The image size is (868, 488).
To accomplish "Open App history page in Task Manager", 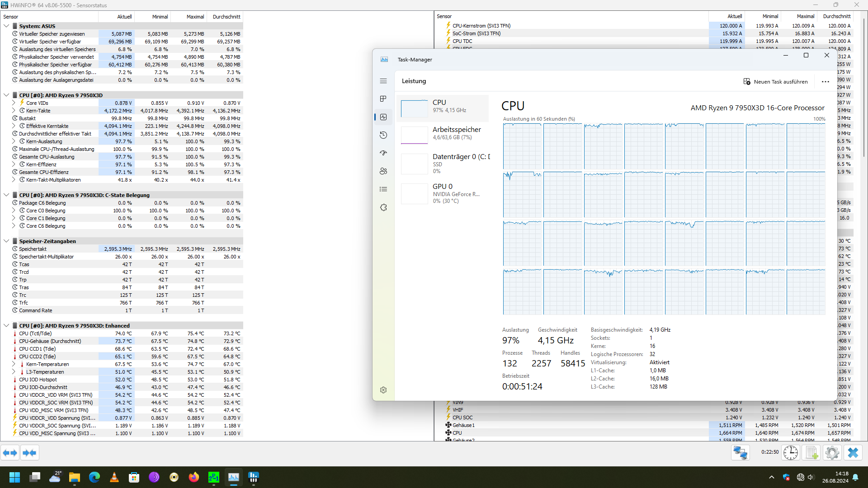I will pos(383,135).
